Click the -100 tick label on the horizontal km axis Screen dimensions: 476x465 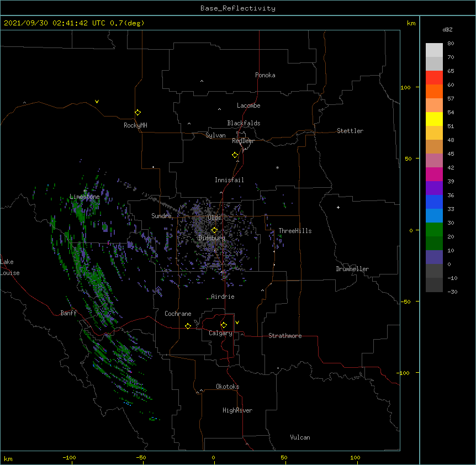point(69,458)
